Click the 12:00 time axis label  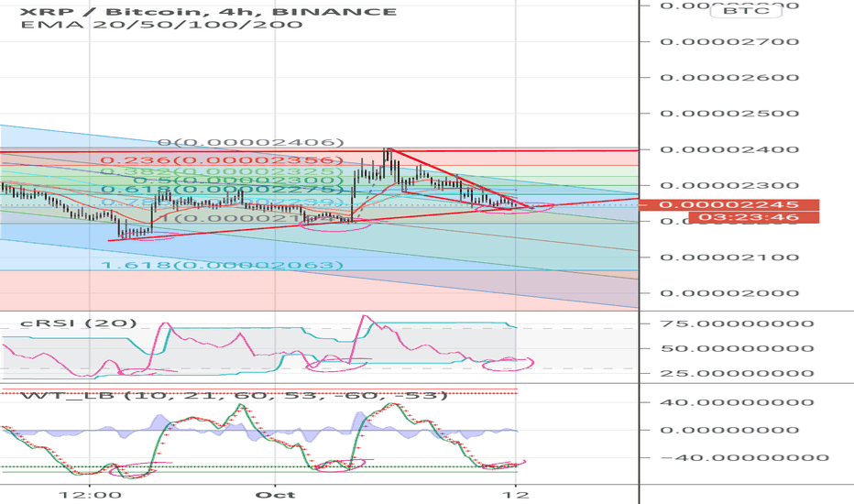pyautogui.click(x=90, y=495)
